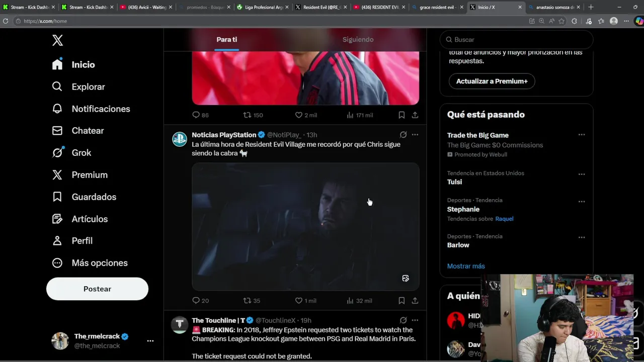Open Explorar from the sidebar
Viewport: 644px width, 362px height.
(78, 86)
